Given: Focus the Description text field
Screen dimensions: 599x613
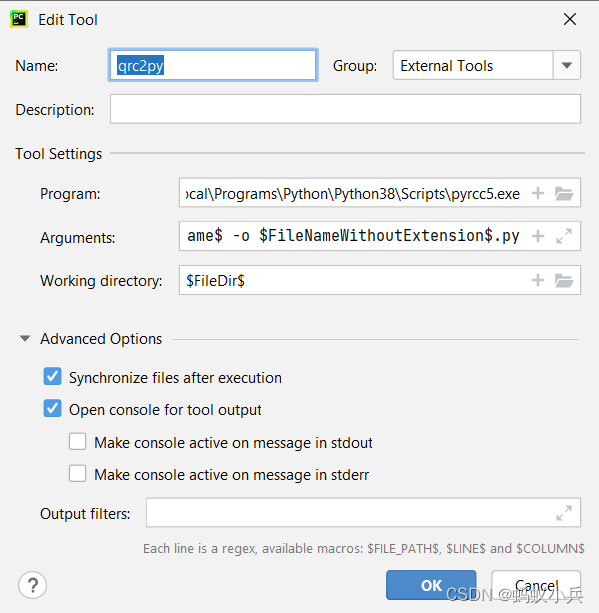Looking at the screenshot, I should click(345, 109).
